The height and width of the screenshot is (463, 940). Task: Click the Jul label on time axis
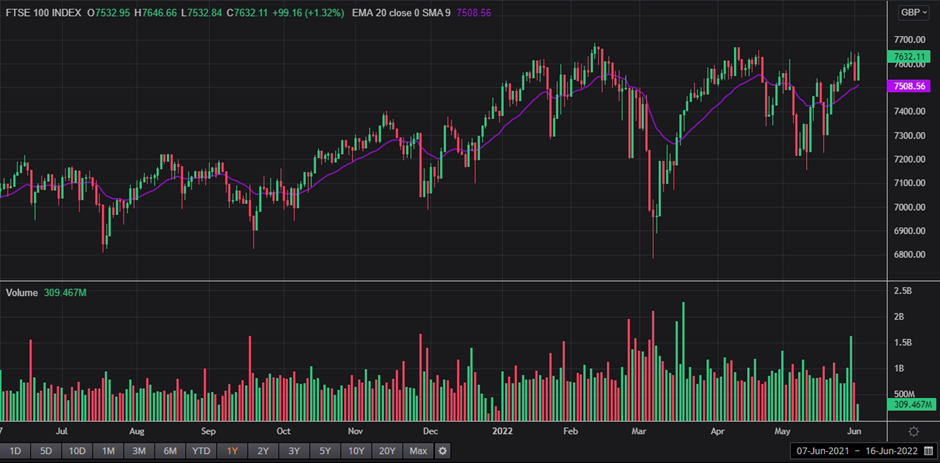coord(61,431)
